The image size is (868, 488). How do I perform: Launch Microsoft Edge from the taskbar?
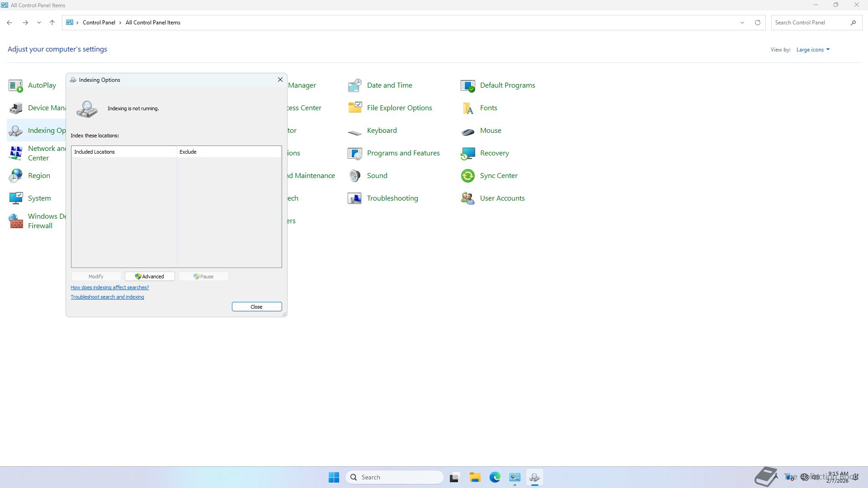[x=495, y=477]
